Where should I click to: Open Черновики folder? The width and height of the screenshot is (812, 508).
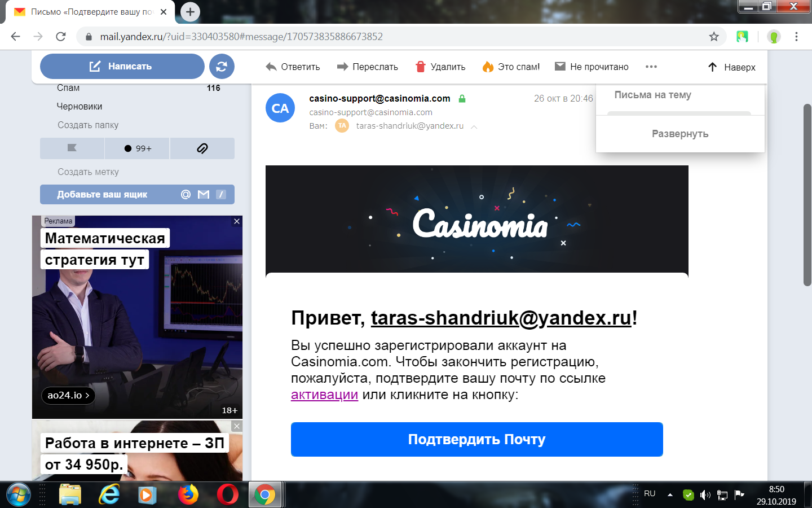(80, 106)
